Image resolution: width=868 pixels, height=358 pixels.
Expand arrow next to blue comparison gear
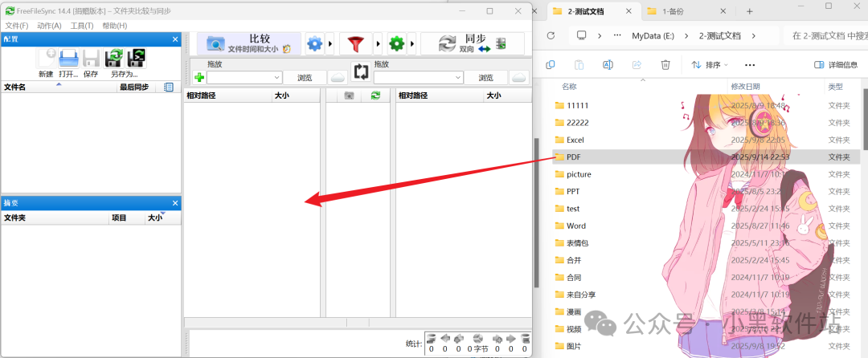(330, 43)
